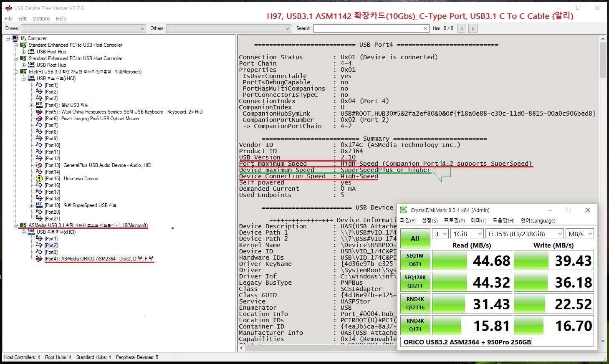
Task: Click the SuperSpeed port icon beside Port16
Action: [39, 185]
